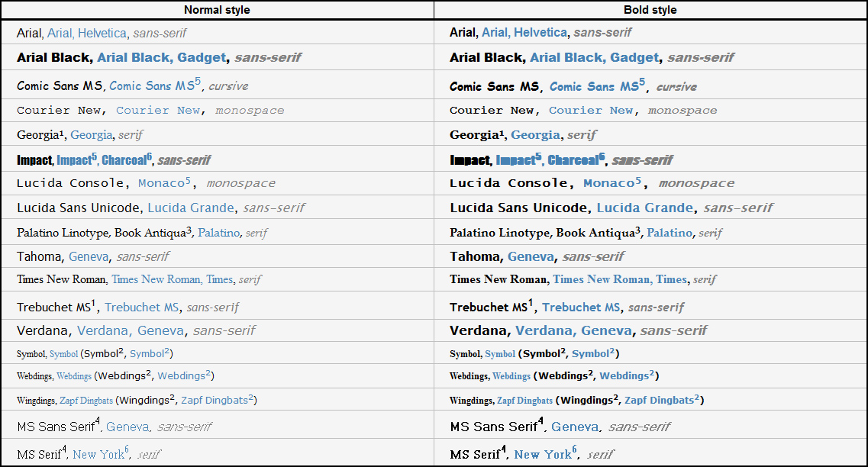The image size is (868, 467).
Task: Select "Lucida Grande" in Bold style column
Action: [644, 208]
